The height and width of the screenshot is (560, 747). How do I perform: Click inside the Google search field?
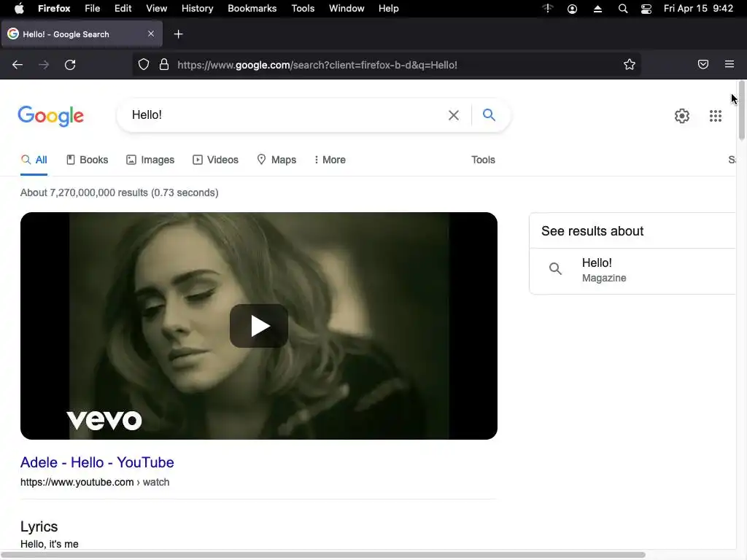[286, 115]
